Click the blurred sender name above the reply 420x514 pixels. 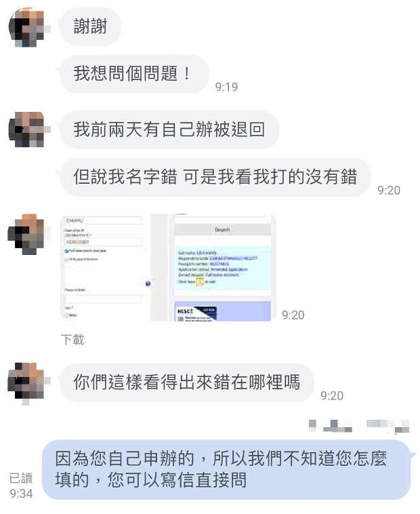(x=359, y=426)
